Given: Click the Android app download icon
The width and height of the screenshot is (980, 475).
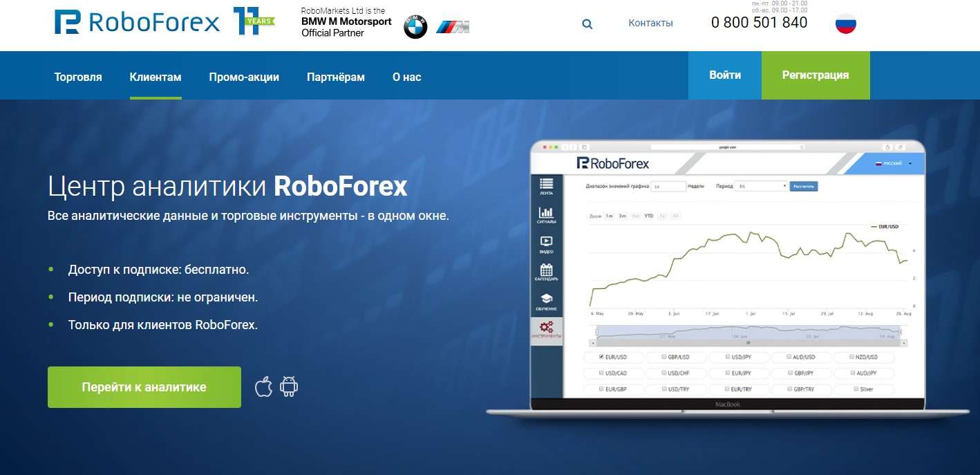Looking at the screenshot, I should [x=289, y=386].
